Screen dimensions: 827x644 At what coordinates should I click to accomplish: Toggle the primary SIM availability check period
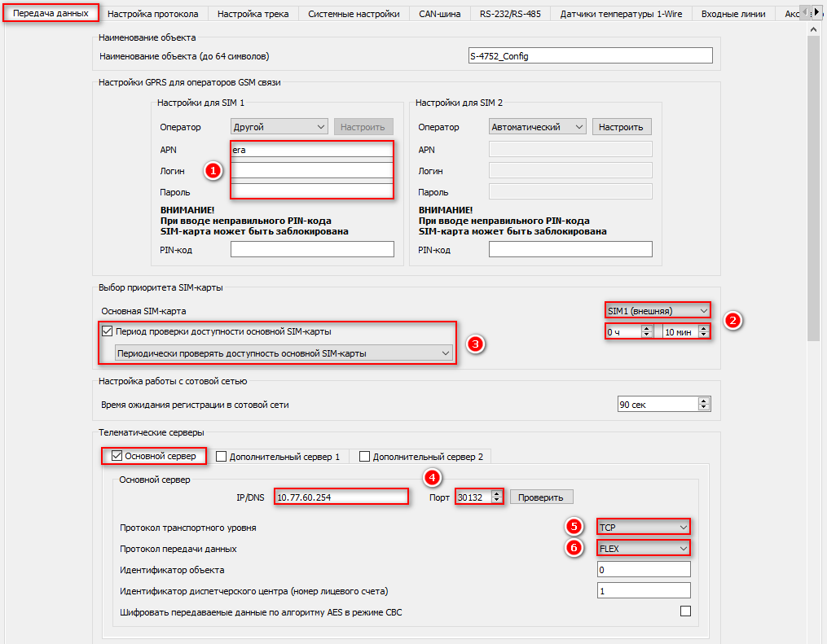pyautogui.click(x=108, y=331)
